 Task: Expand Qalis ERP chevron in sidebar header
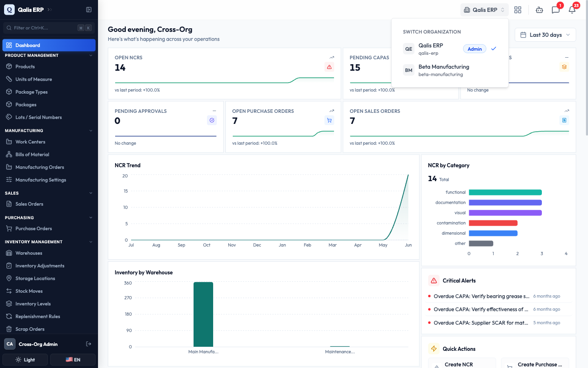(49, 9)
